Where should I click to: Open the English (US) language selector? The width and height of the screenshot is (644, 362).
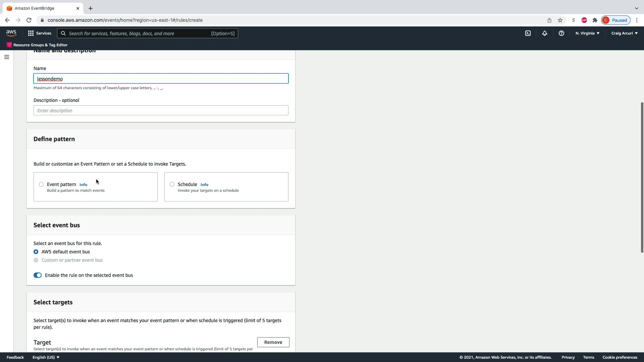[46, 357]
